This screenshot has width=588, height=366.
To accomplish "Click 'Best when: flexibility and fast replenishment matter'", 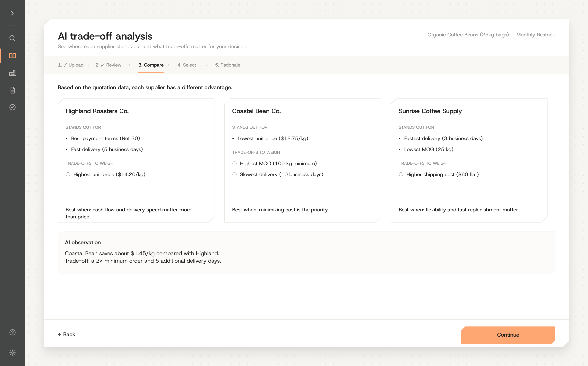I will click(x=458, y=210).
